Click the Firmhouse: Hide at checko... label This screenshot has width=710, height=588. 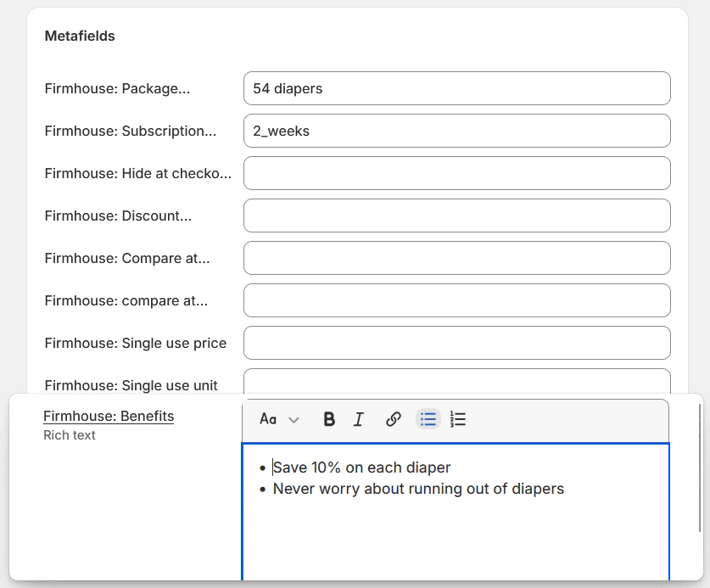click(138, 173)
